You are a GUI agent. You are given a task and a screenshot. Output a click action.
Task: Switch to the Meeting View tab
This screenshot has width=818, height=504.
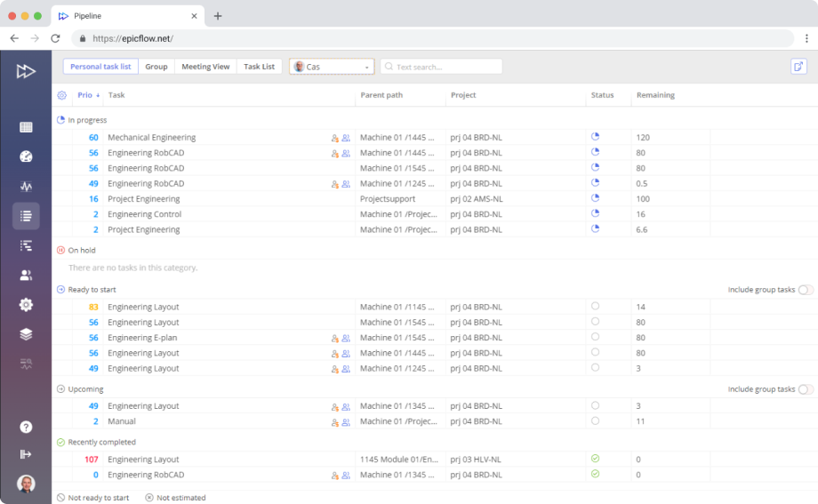click(205, 67)
